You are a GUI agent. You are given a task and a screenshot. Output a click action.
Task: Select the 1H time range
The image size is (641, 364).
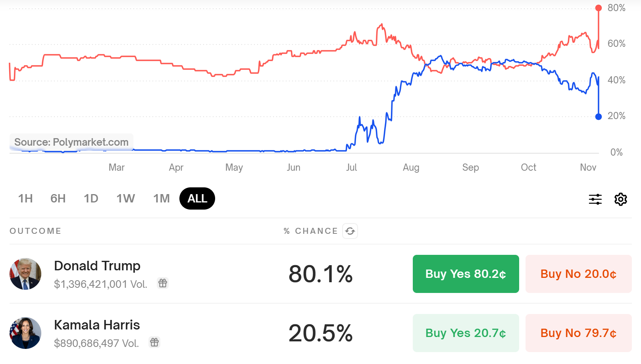click(x=25, y=198)
